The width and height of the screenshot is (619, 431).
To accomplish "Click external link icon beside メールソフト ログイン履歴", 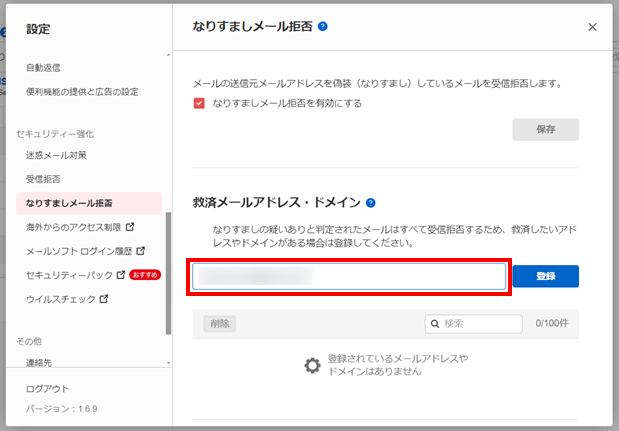I will [x=140, y=251].
